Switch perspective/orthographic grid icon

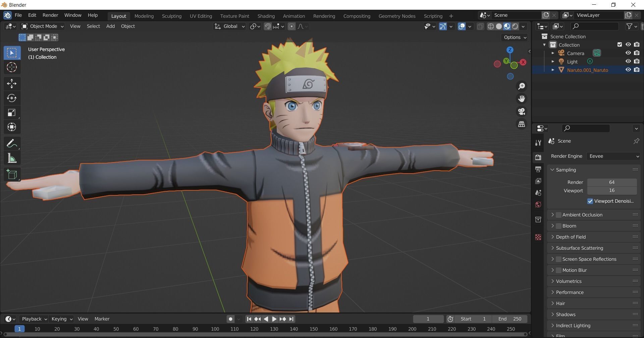(522, 124)
